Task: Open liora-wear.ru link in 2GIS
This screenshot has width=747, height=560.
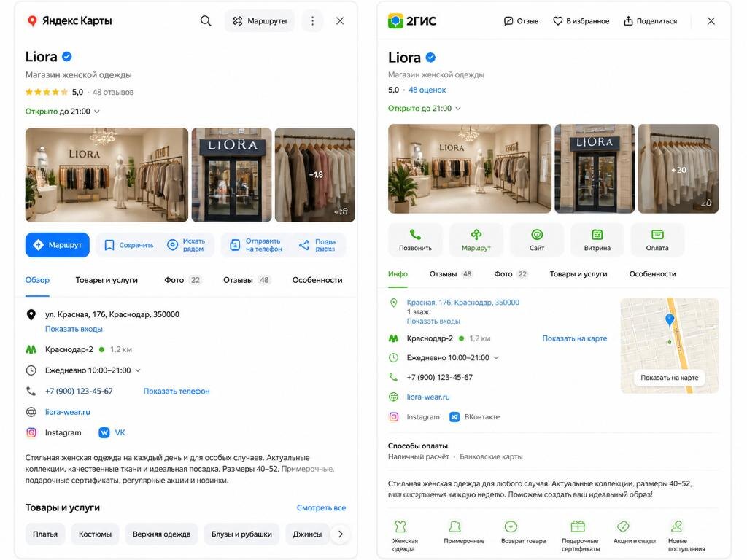Action: point(427,397)
